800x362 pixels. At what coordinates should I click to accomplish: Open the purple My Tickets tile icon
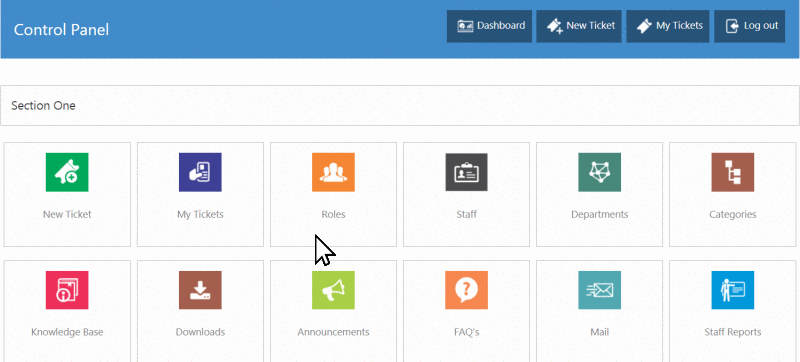[x=200, y=172]
